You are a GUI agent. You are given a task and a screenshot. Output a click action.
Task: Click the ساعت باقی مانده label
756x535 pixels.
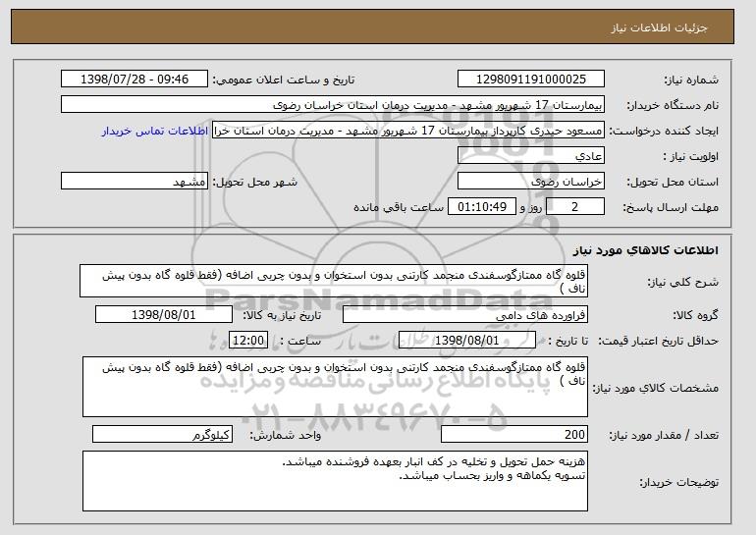[399, 207]
